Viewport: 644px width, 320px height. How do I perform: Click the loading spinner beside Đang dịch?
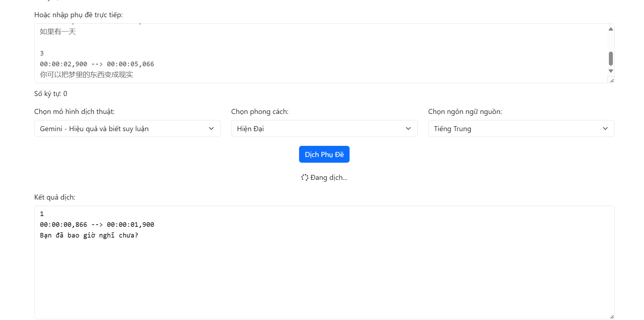(304, 177)
